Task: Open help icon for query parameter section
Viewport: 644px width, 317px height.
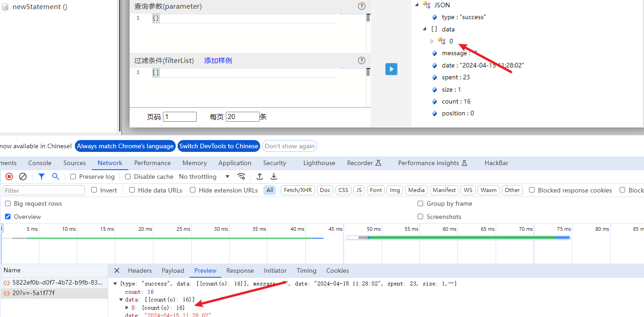Action: tap(361, 6)
